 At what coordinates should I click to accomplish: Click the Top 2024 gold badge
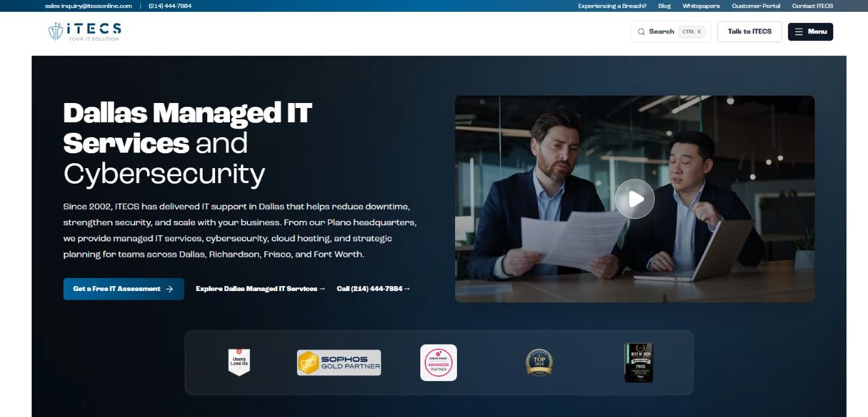click(x=539, y=362)
